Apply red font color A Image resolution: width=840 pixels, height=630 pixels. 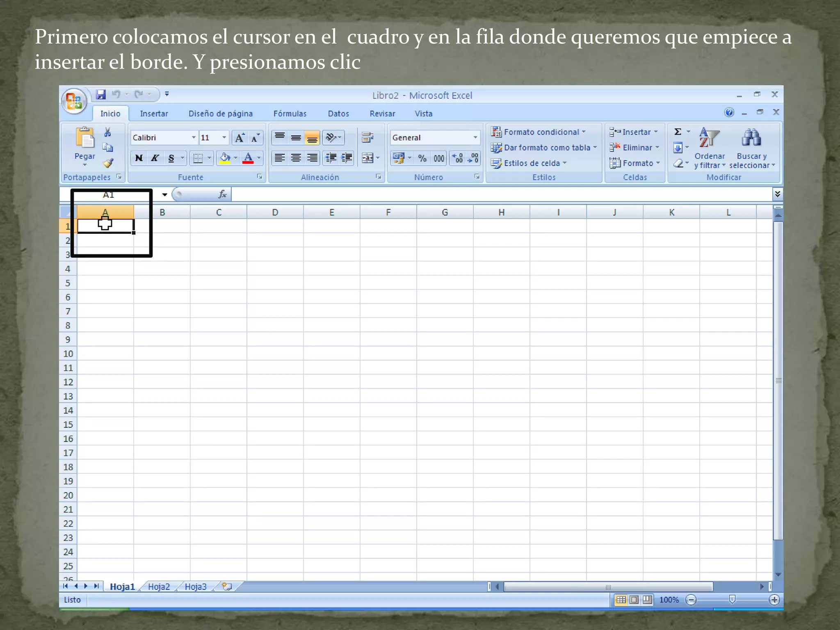(x=248, y=158)
